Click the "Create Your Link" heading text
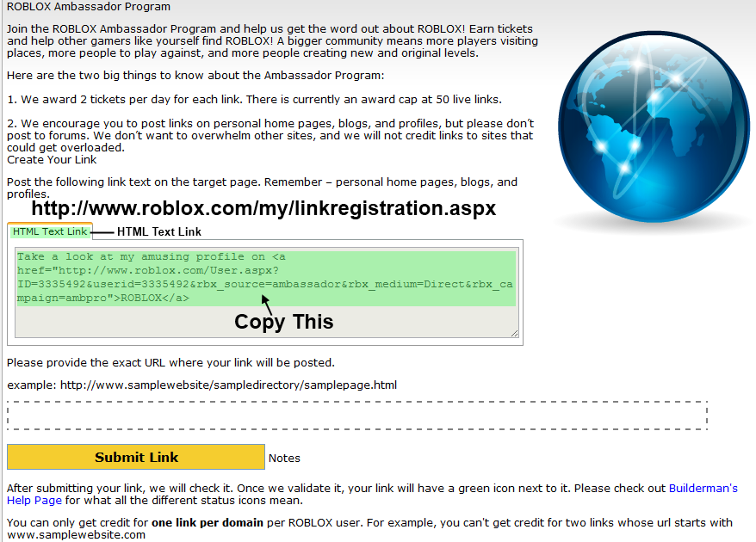Image resolution: width=756 pixels, height=542 pixels. pos(52,159)
